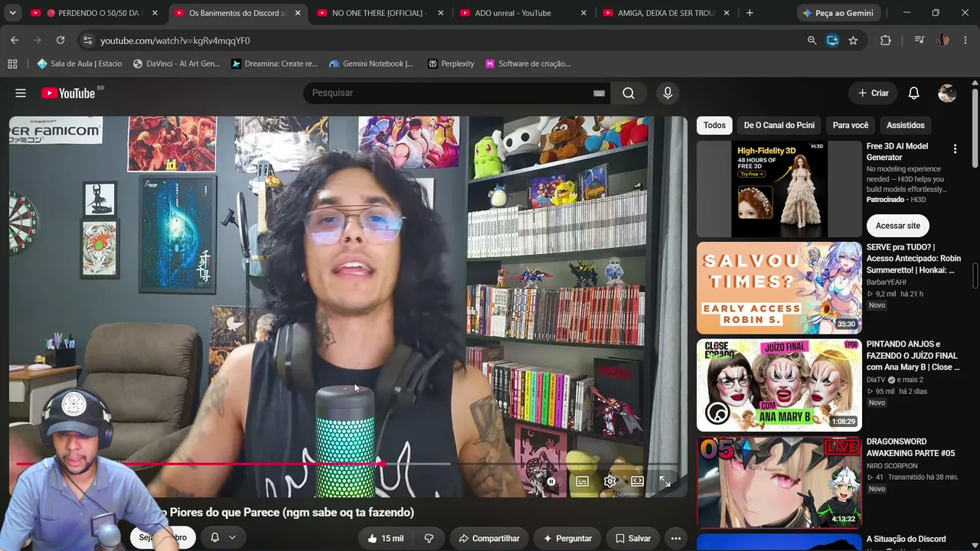Open the browser zoom magnifier icon
The image size is (980, 551).
pos(812,41)
